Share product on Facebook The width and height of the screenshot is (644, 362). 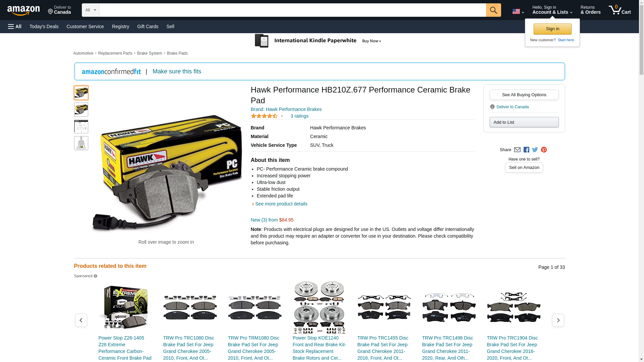tap(526, 150)
